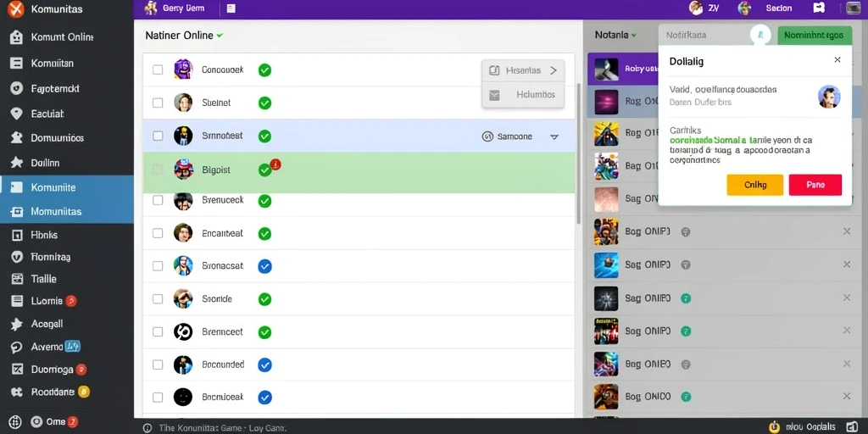868x434 pixels.
Task: Click the yellow Onihg button
Action: click(755, 185)
